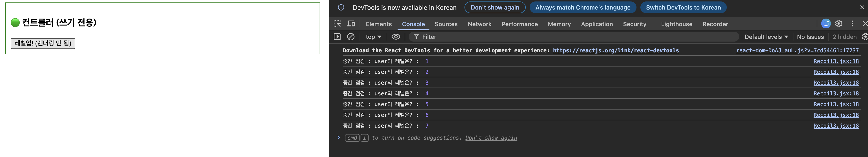The height and width of the screenshot is (157, 868).
Task: Select Always match Chrome's language
Action: point(583,7)
